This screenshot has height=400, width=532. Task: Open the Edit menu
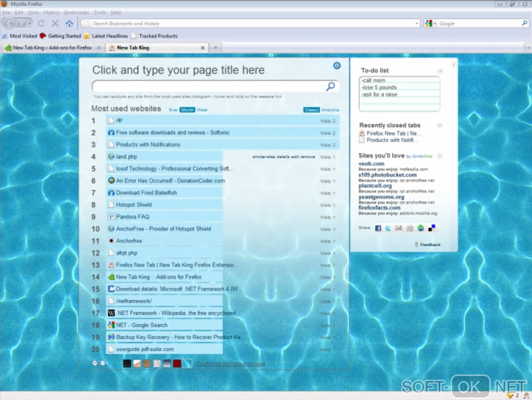pos(19,13)
